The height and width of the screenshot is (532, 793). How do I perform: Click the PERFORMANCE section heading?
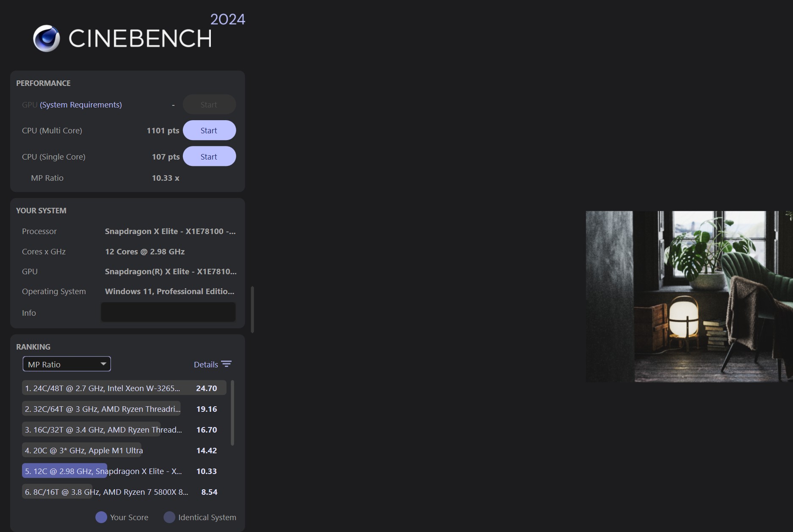43,83
